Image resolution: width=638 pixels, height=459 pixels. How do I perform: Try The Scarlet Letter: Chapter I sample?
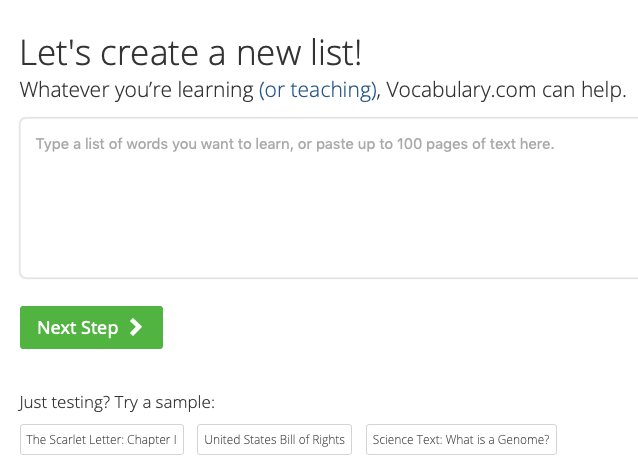102,439
